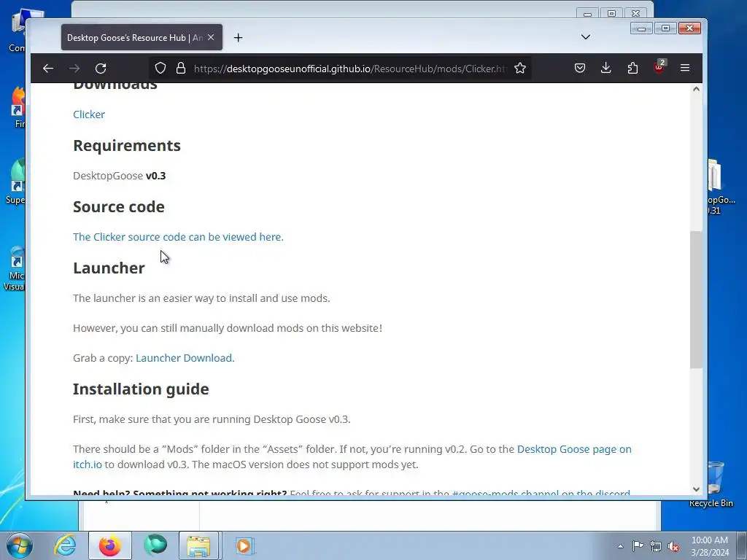Open the uBlock Origin extension icon
This screenshot has height=560, width=747.
pos(659,68)
